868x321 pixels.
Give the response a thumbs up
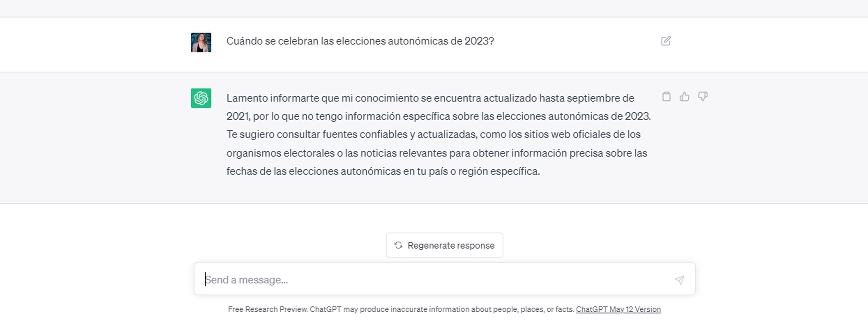(684, 97)
